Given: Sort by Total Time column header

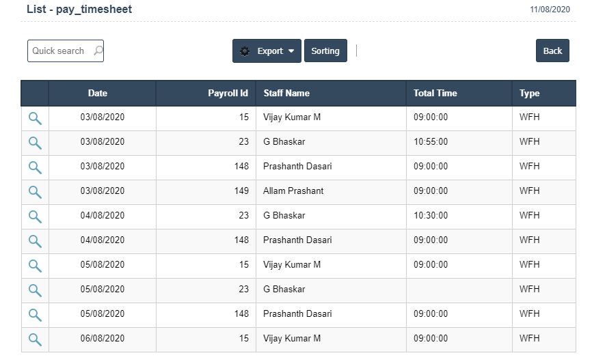Looking at the screenshot, I should (x=435, y=94).
